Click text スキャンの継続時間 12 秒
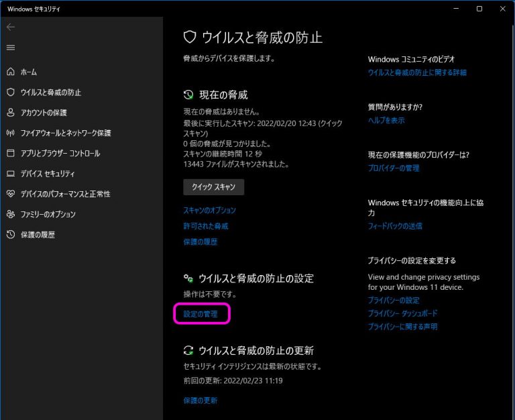This screenshot has height=420, width=515. 223,154
